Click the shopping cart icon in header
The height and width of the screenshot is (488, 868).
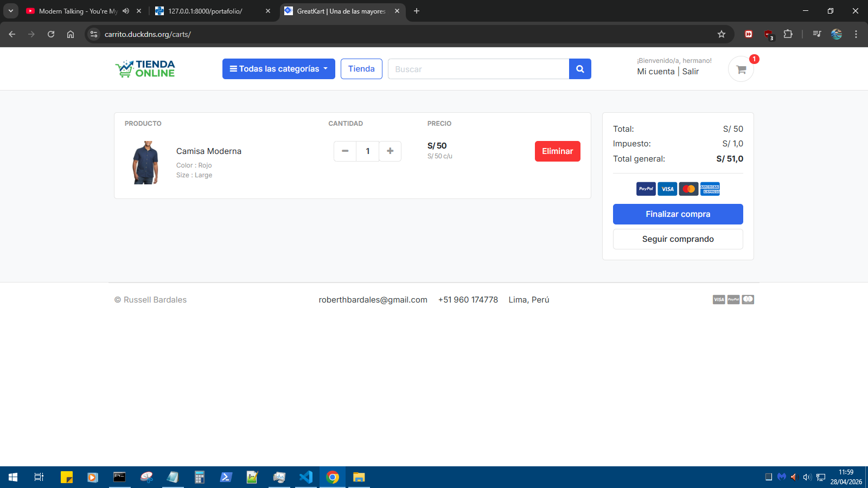[x=741, y=69]
